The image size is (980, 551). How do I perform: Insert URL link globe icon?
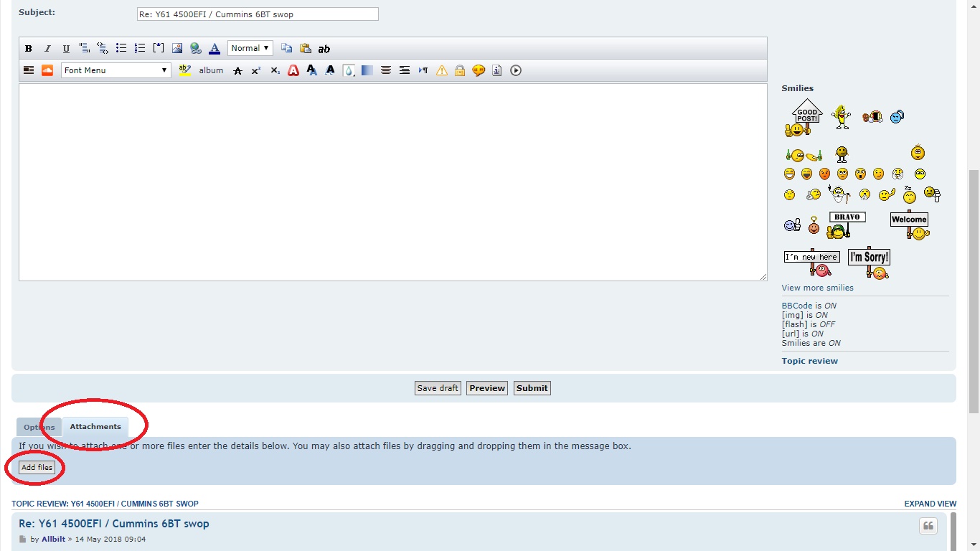[x=196, y=49]
